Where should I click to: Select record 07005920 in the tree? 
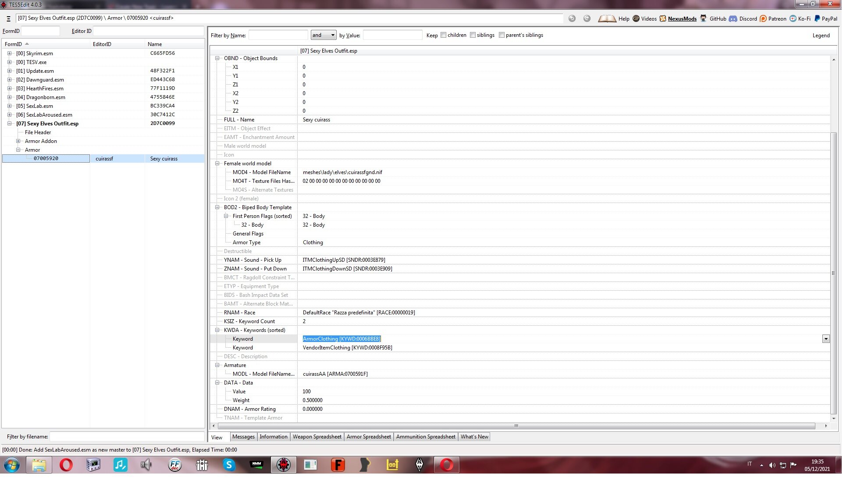[46, 158]
